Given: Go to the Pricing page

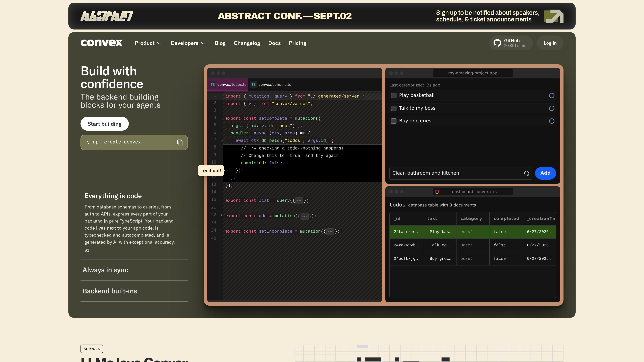Looking at the screenshot, I should [x=298, y=43].
